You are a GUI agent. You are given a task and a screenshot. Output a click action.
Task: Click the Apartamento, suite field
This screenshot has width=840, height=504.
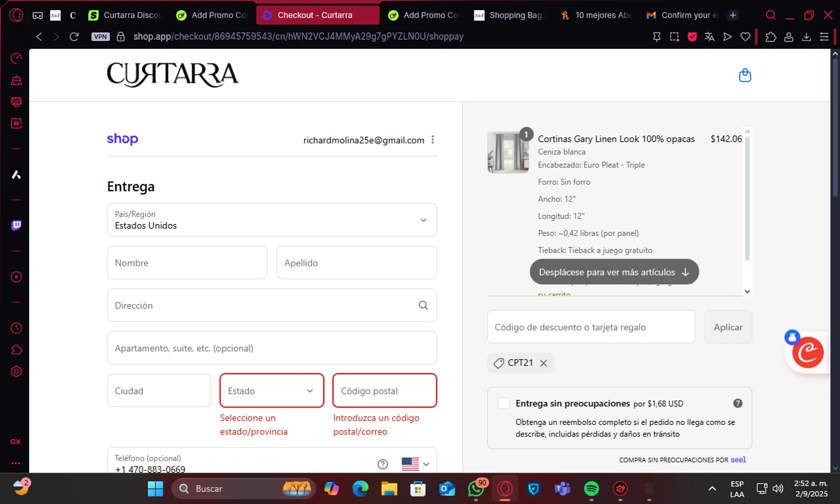(x=272, y=348)
